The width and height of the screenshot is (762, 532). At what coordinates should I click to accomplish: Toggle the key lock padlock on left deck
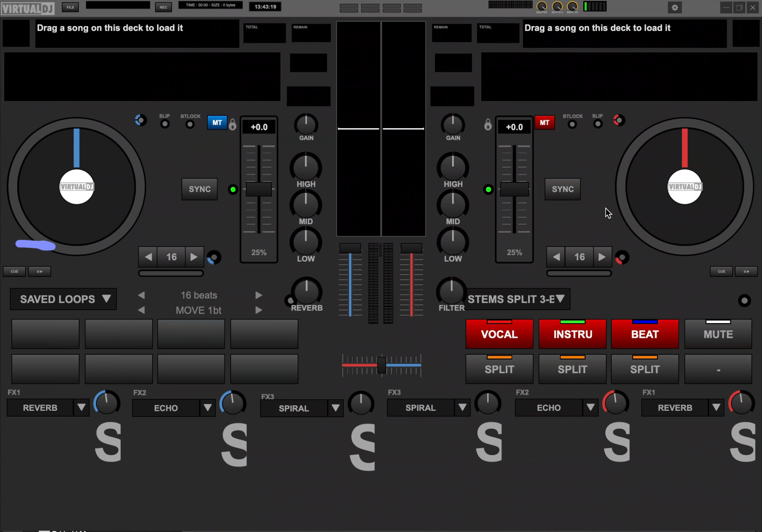(232, 124)
